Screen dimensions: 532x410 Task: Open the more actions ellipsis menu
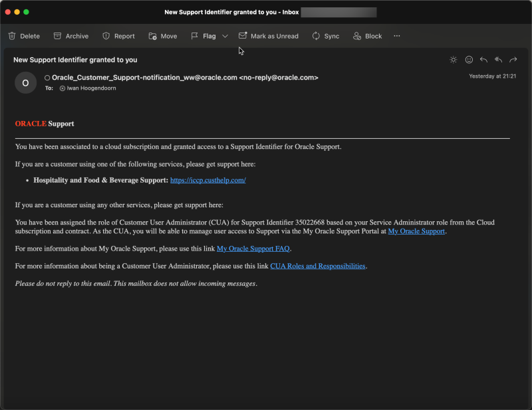click(x=397, y=36)
